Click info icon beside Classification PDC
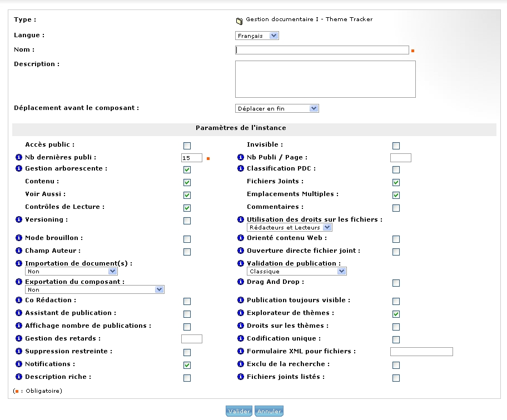Viewport: 507px width, 420px height. [x=241, y=168]
